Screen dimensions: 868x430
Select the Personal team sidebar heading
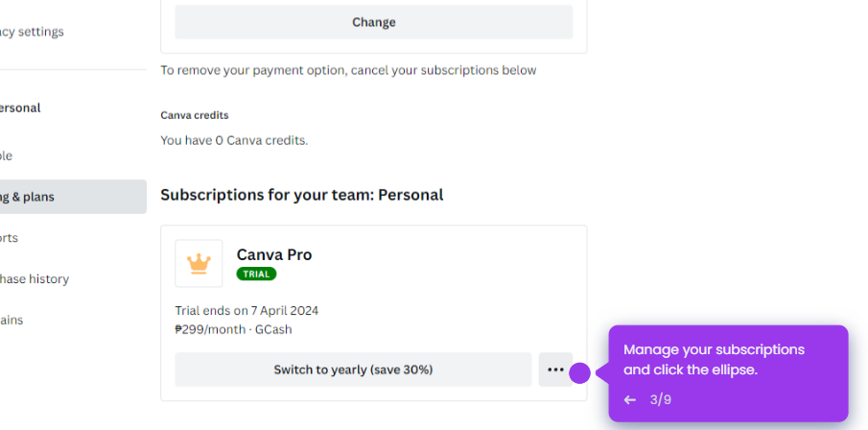click(21, 108)
